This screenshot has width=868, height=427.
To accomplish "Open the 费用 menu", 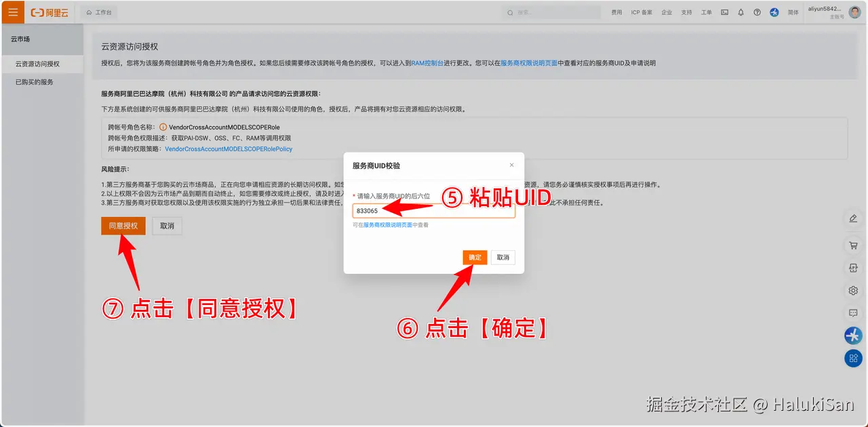I will 616,12.
